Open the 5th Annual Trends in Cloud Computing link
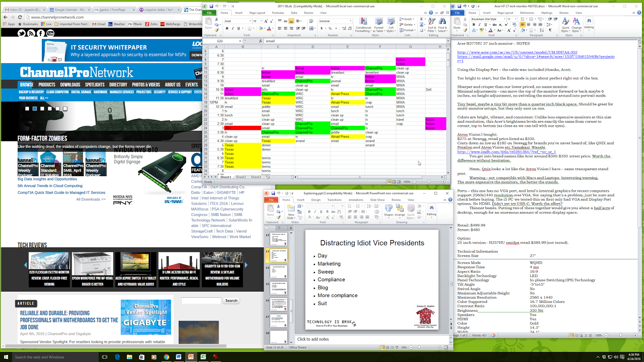 (50, 186)
